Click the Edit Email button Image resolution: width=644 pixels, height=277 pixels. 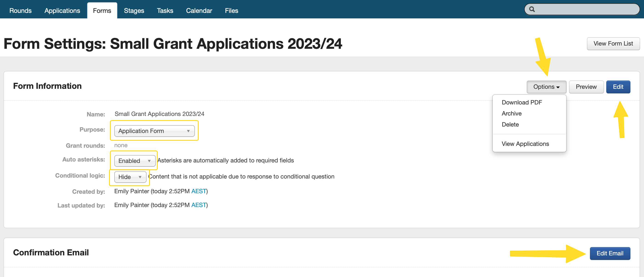(x=609, y=253)
